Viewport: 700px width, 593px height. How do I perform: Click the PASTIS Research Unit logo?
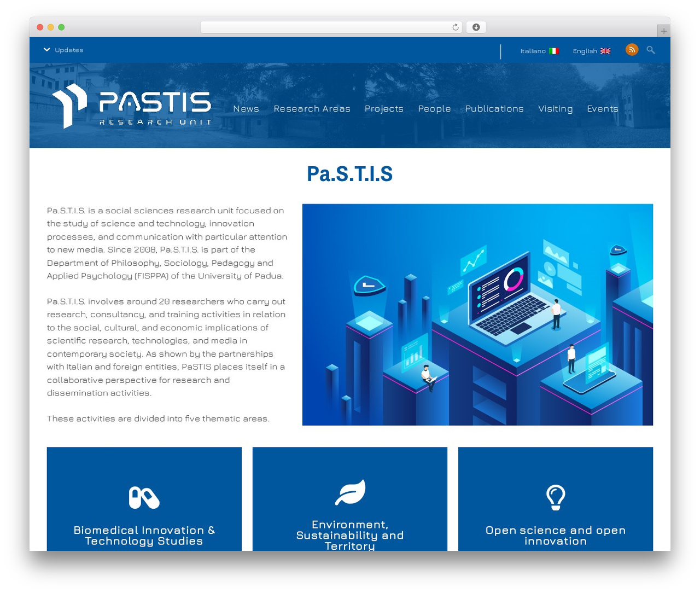pos(132,106)
